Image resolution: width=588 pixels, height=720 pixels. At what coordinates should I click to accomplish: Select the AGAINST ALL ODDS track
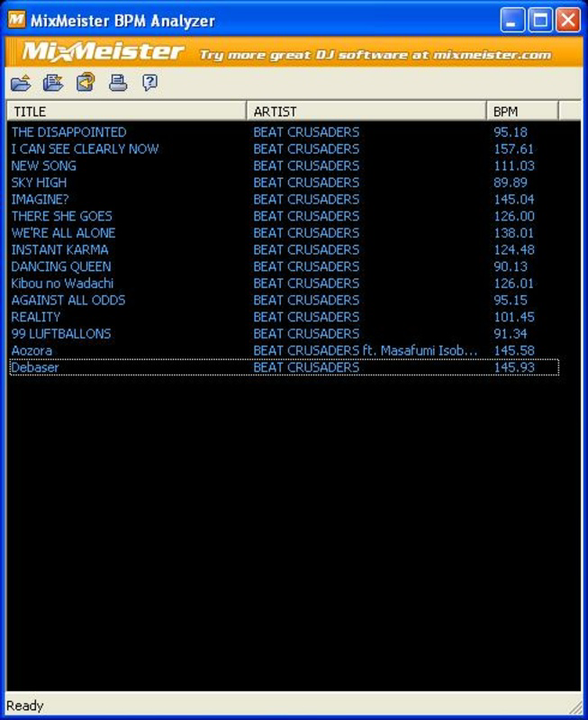(x=68, y=301)
